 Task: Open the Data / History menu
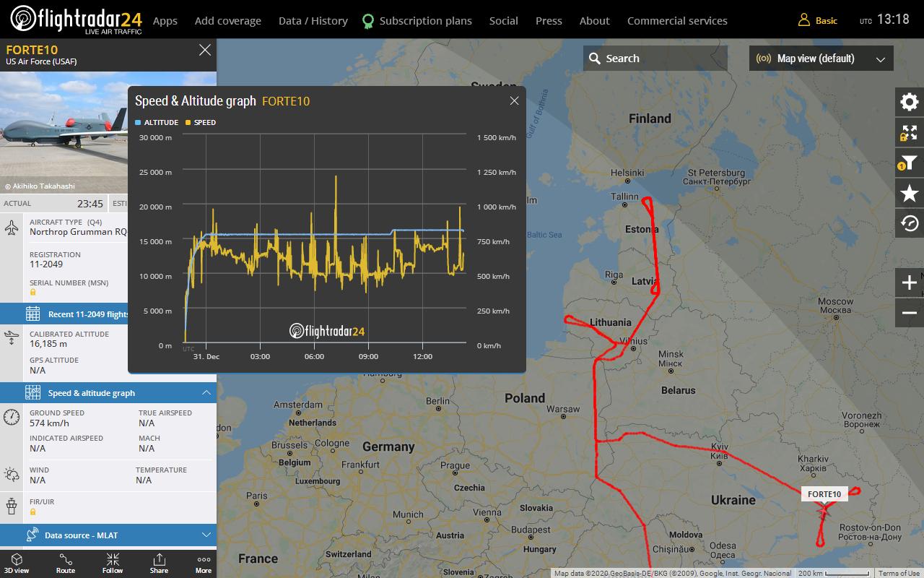[313, 21]
